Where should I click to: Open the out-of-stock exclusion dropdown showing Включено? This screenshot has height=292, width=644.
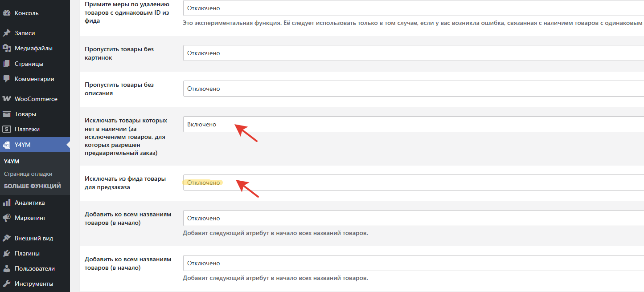point(413,124)
